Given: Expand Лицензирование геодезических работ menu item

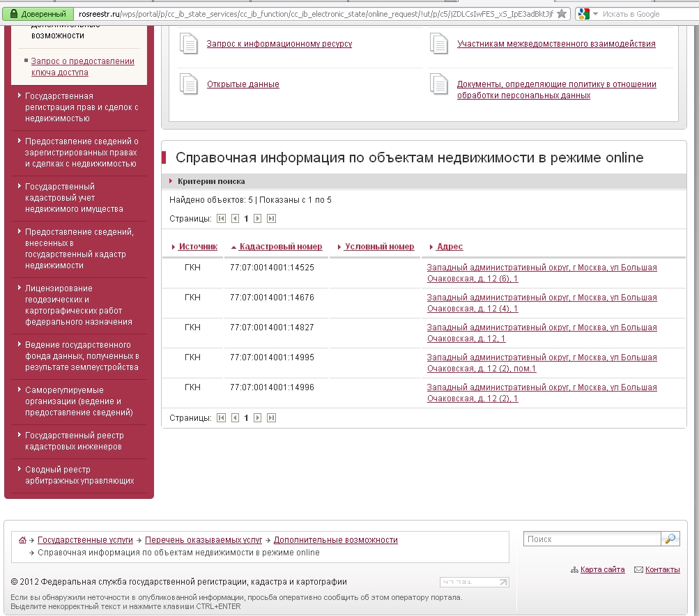Looking at the screenshot, I should point(78,305).
